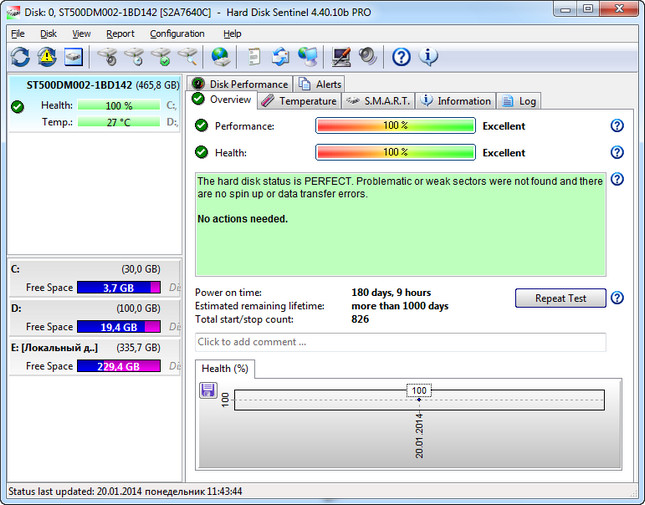645x505 pixels.
Task: Click the 20.01.2014 date label on graph
Action: tap(419, 436)
